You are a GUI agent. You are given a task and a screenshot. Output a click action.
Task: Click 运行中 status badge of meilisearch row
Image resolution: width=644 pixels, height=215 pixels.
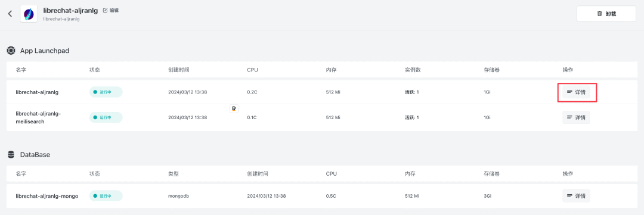[x=106, y=117]
